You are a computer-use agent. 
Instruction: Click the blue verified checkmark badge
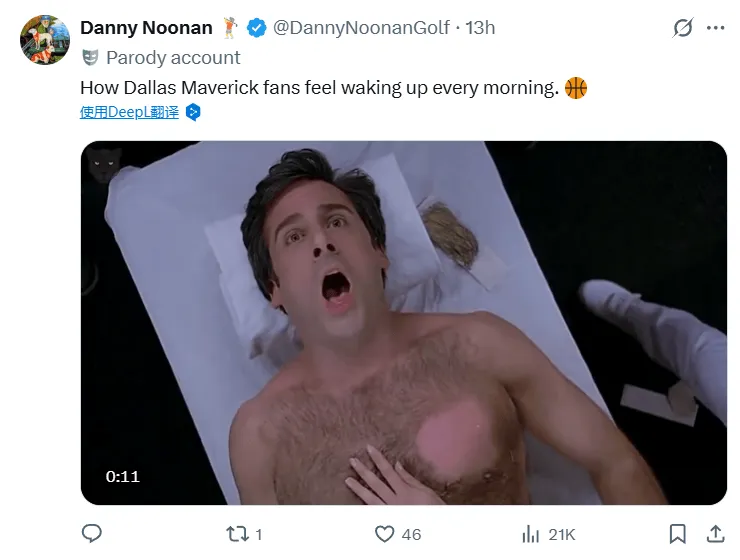pyautogui.click(x=257, y=28)
